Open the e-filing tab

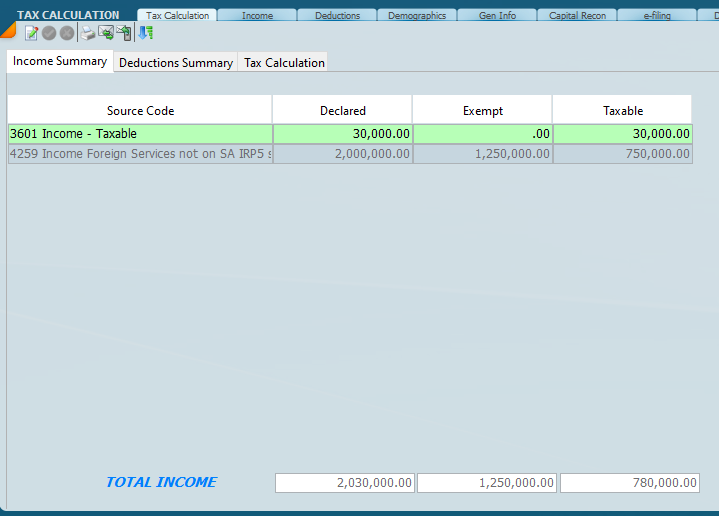click(x=657, y=16)
